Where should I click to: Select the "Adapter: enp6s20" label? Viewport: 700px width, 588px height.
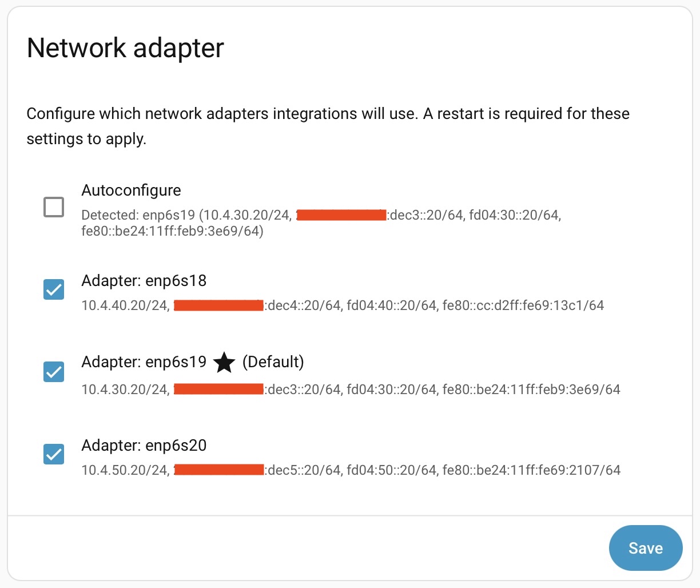(144, 446)
